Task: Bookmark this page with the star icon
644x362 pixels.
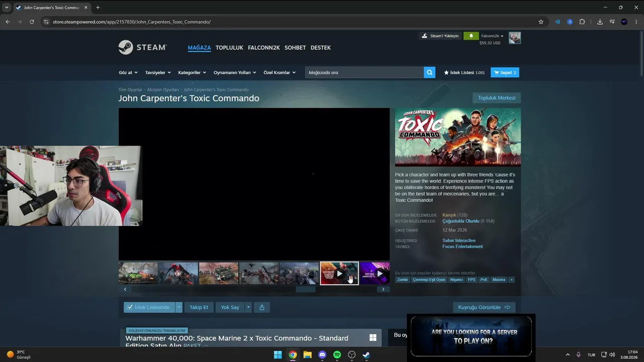Action: [541, 22]
